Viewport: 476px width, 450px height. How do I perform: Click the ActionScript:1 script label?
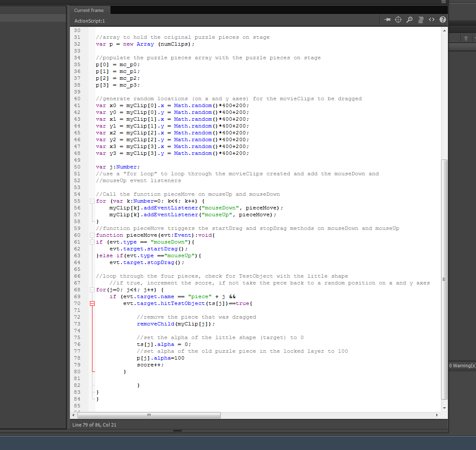(89, 20)
